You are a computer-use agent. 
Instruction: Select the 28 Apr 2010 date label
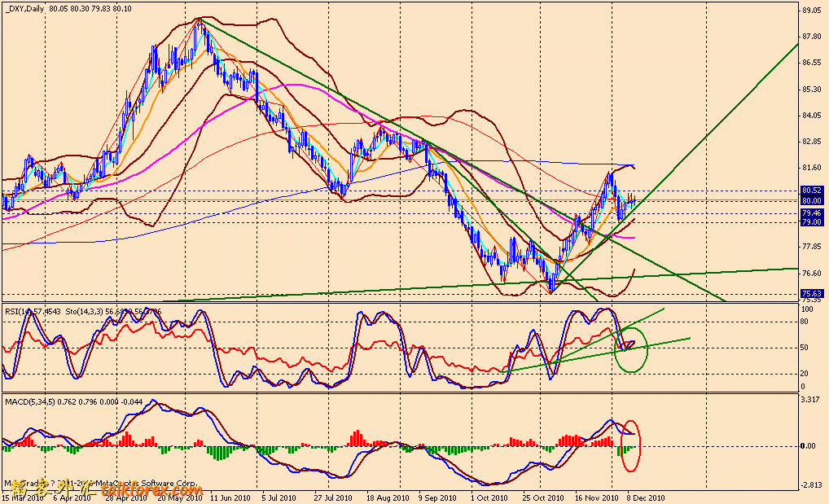(x=126, y=497)
